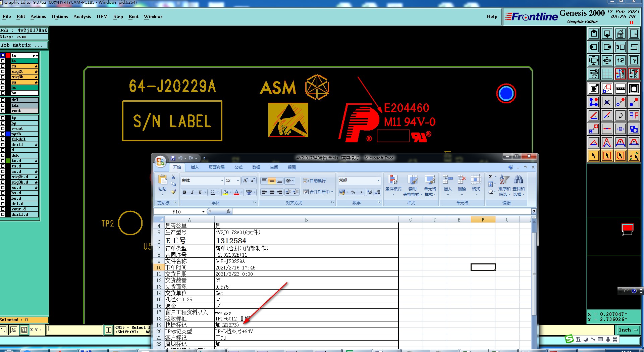Click the mirror F|F tool icon
Screen dimensions: 644x352
pyautogui.click(x=634, y=115)
